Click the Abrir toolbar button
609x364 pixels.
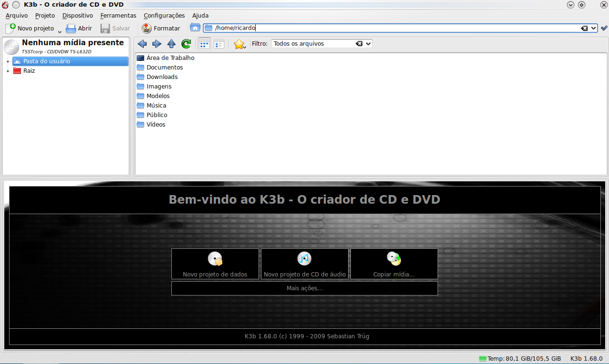[x=79, y=28]
